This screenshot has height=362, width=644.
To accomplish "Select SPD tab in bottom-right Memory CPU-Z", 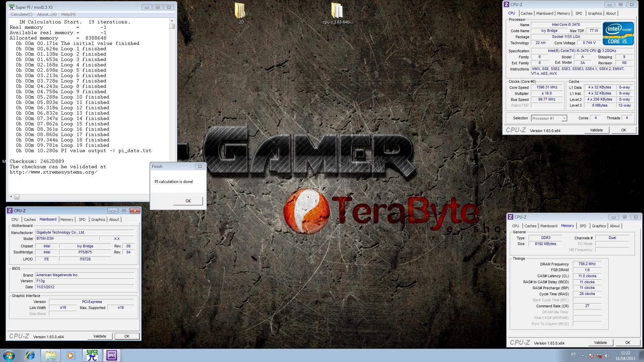I will point(583,226).
